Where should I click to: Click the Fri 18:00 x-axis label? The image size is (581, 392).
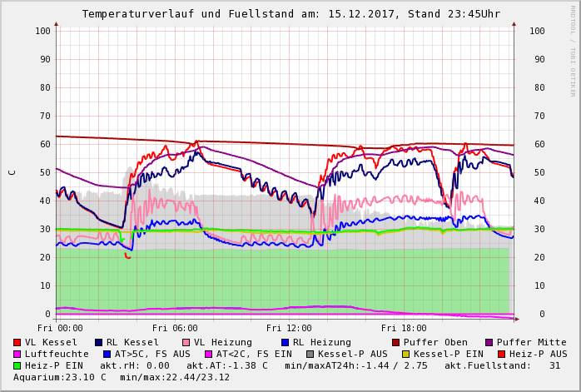(x=404, y=328)
